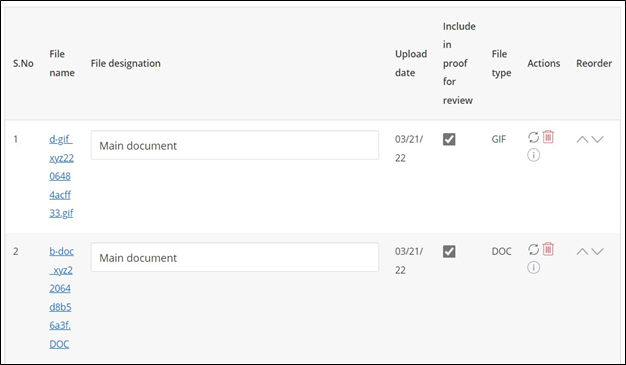Show info for the GIF file row
626x365 pixels.
point(533,155)
